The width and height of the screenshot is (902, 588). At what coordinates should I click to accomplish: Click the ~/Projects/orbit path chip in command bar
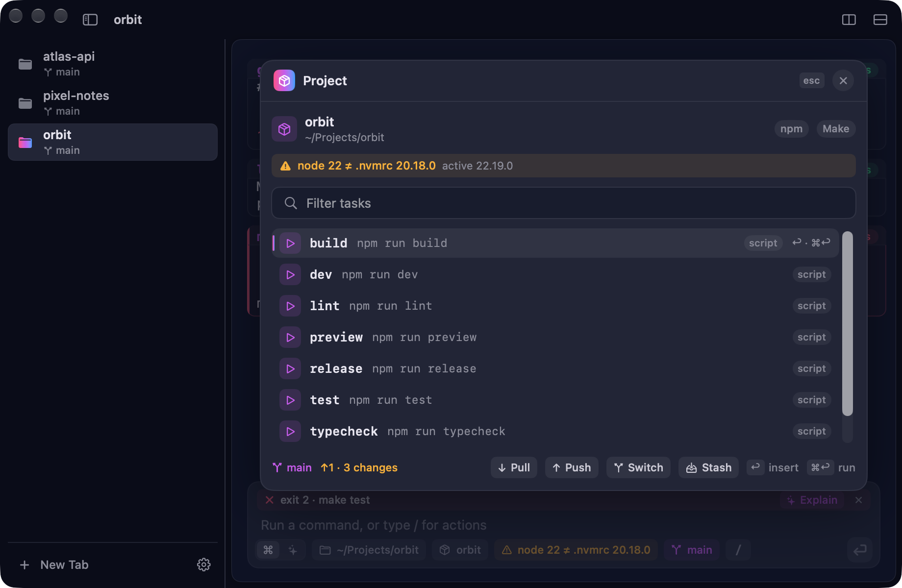369,550
